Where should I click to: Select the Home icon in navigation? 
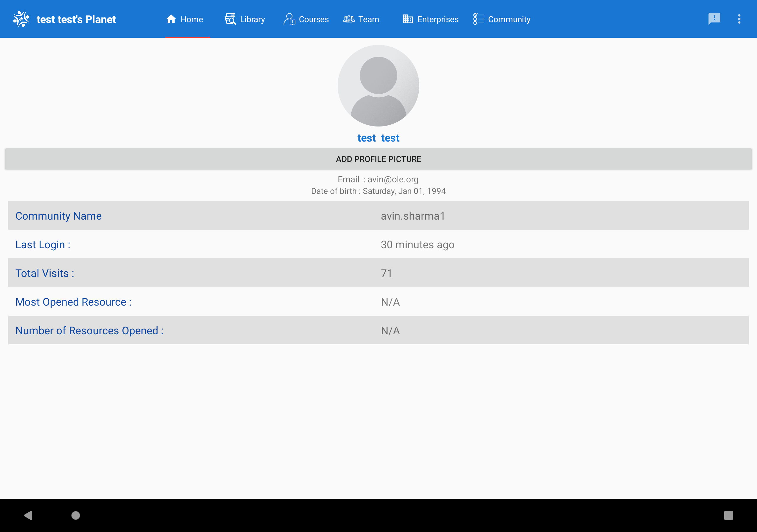tap(171, 19)
